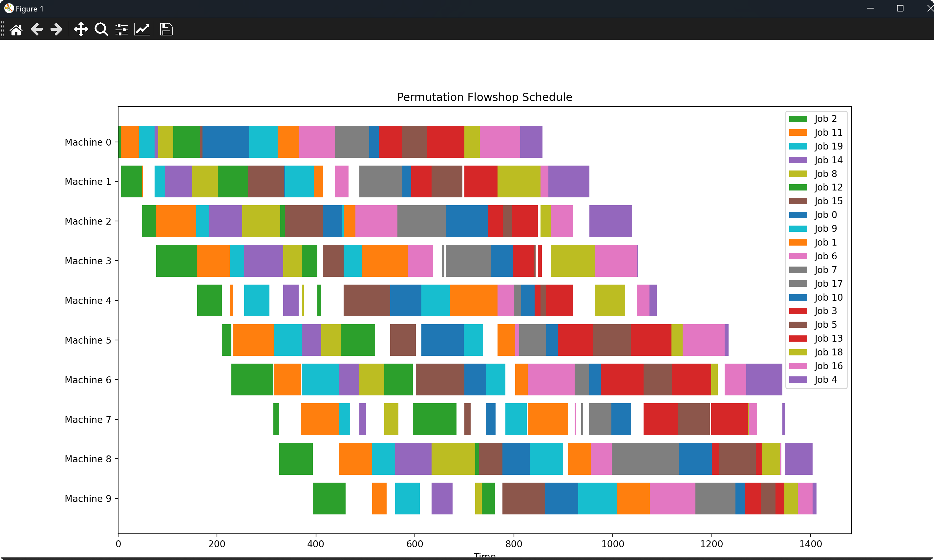Go forward to next view arrow
Screen dimensions: 934x560
coord(57,30)
